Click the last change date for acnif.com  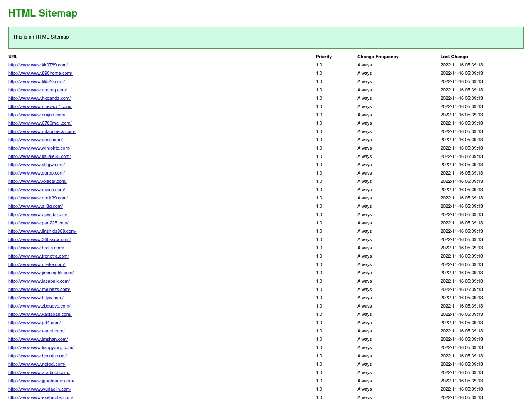pos(462,140)
